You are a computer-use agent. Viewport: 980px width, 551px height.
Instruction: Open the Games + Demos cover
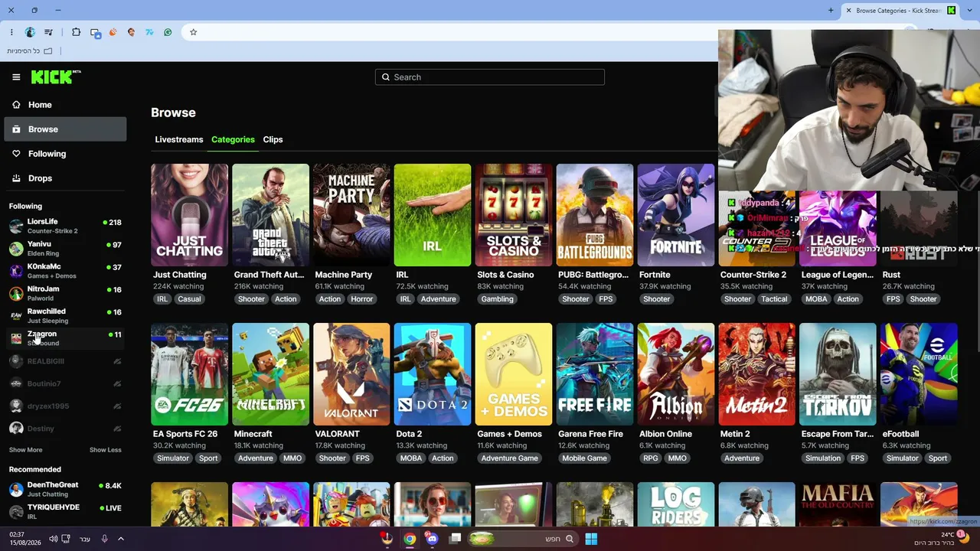(x=514, y=374)
